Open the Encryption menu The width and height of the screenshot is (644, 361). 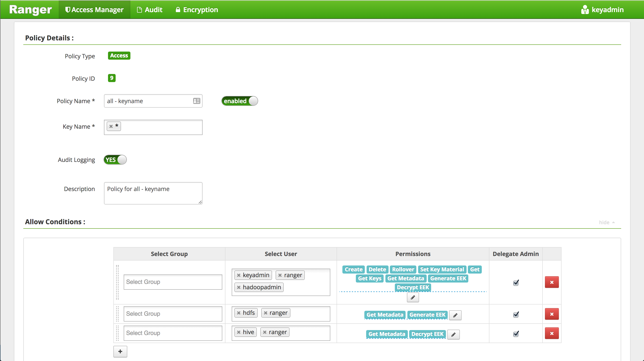click(x=197, y=9)
